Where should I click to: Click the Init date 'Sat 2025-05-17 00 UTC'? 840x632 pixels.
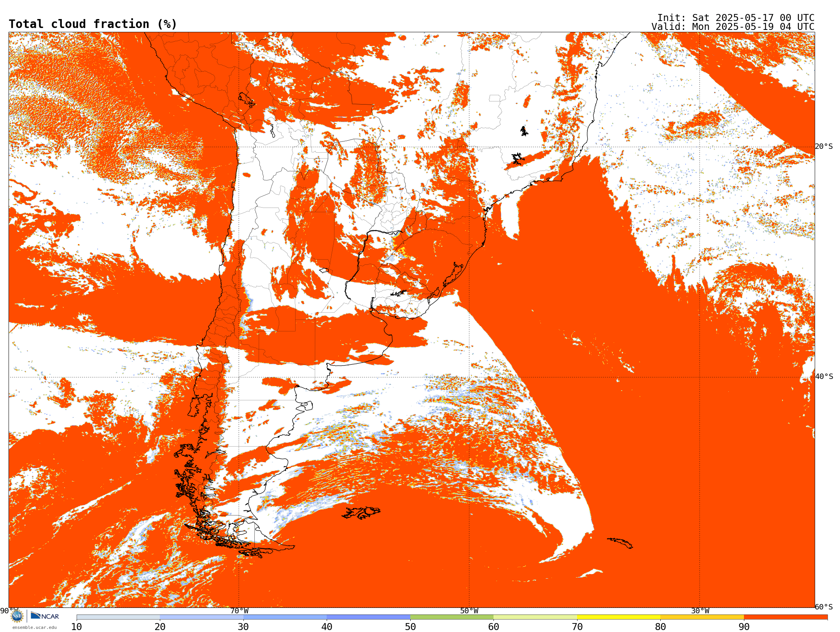[x=753, y=18]
